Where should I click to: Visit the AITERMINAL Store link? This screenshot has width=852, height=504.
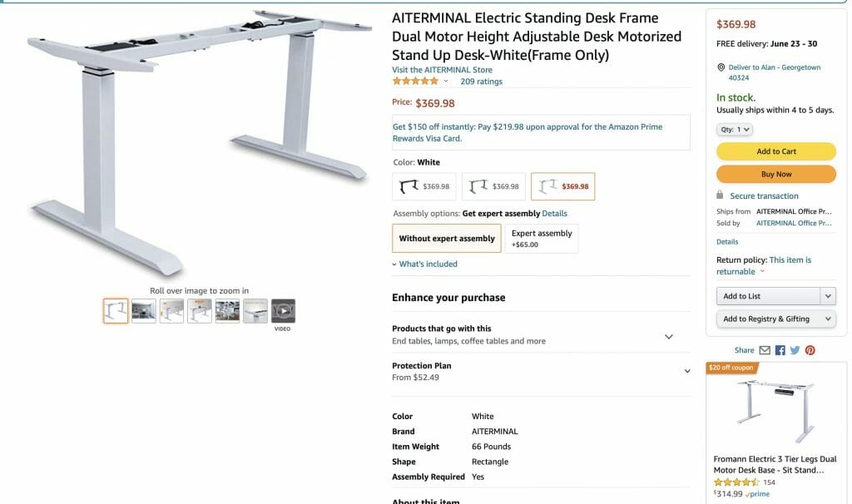(443, 70)
